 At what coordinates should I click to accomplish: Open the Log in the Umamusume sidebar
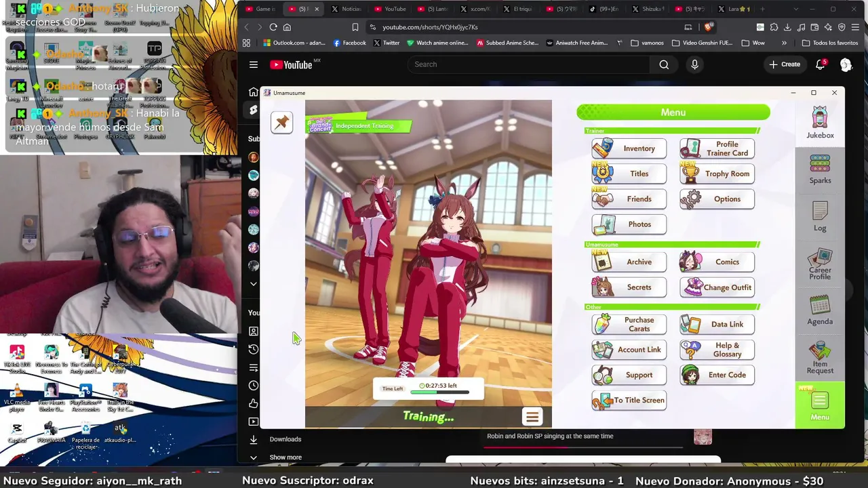tap(820, 217)
